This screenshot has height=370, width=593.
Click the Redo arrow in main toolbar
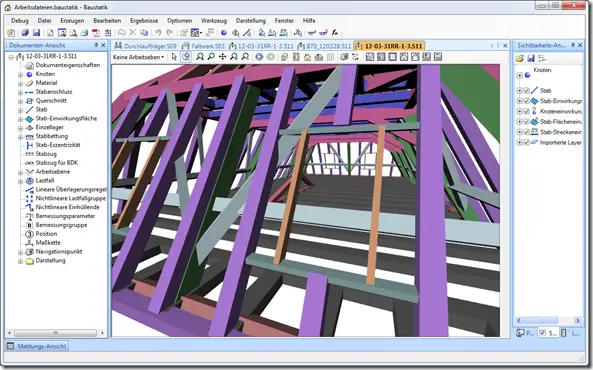169,33
